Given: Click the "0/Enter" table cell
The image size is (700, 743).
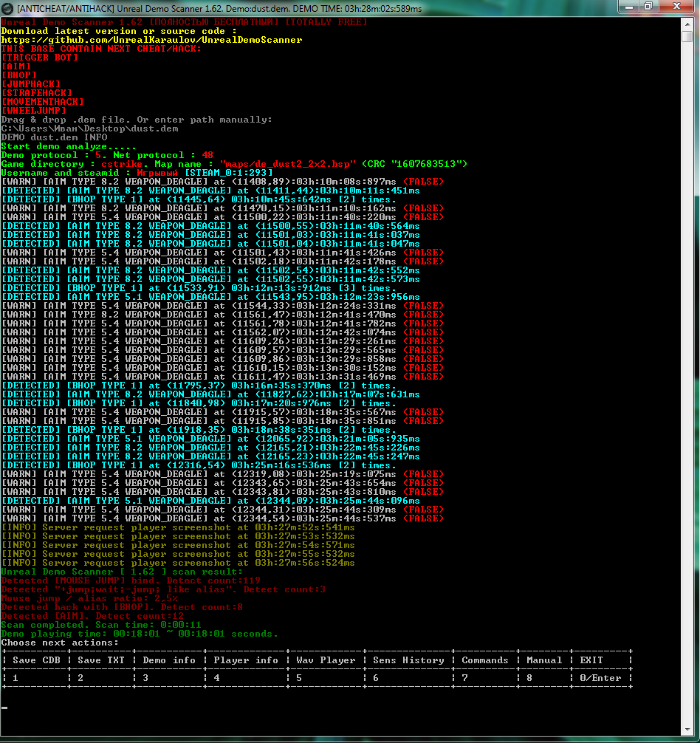Looking at the screenshot, I should tap(600, 677).
